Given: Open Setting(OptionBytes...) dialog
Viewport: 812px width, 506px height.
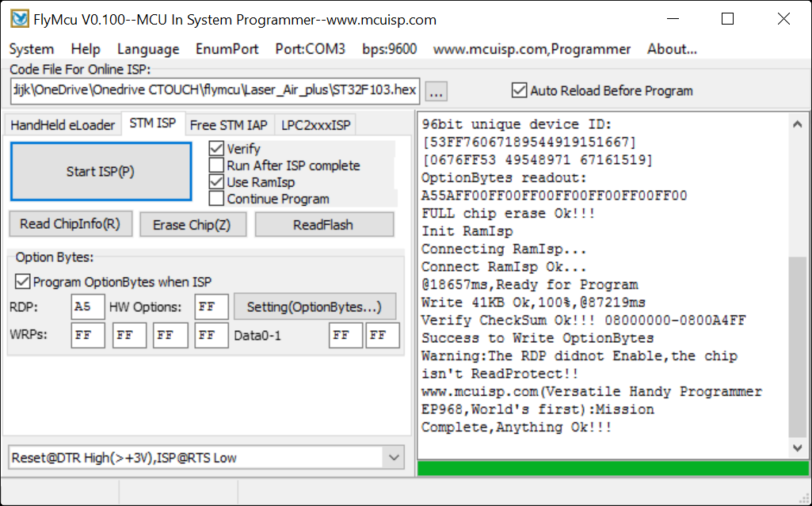Looking at the screenshot, I should tap(314, 307).
